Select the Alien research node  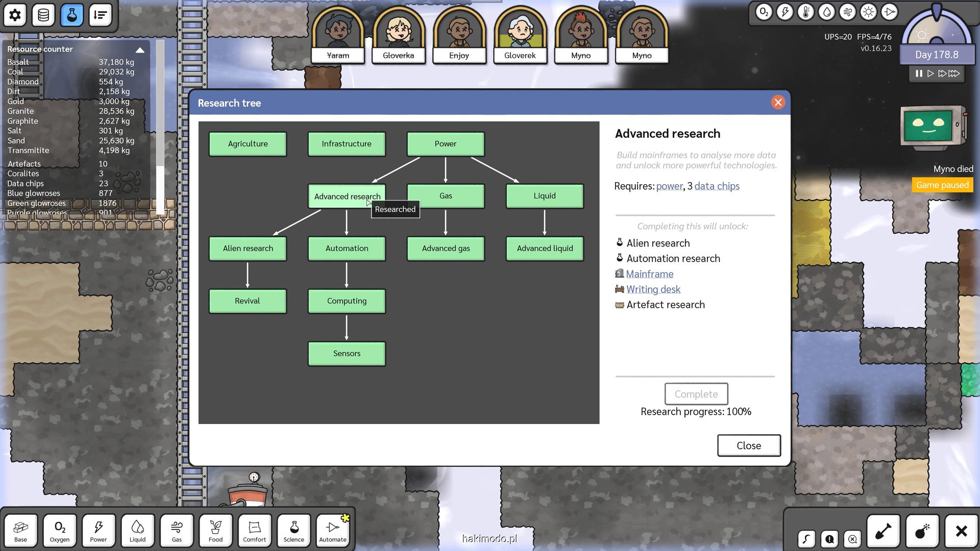(x=248, y=248)
